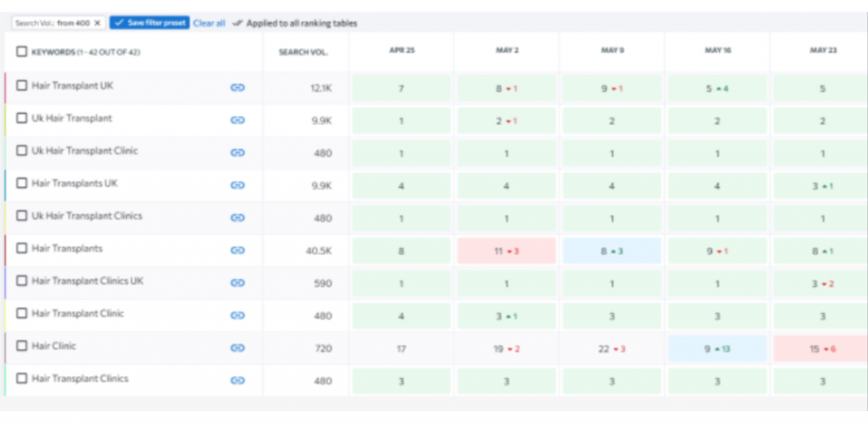
Task: Open the Uk Hair Transplant Clinics keyword
Action: click(86, 216)
